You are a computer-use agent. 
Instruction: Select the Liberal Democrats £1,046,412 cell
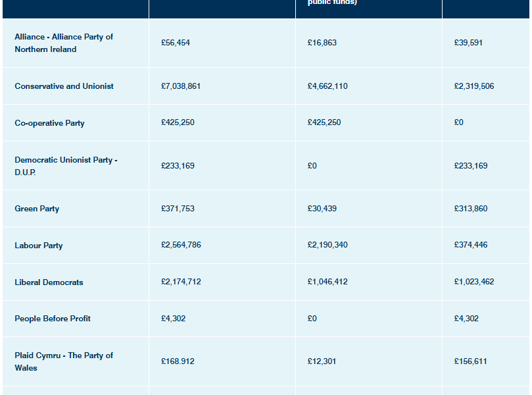[x=327, y=282]
